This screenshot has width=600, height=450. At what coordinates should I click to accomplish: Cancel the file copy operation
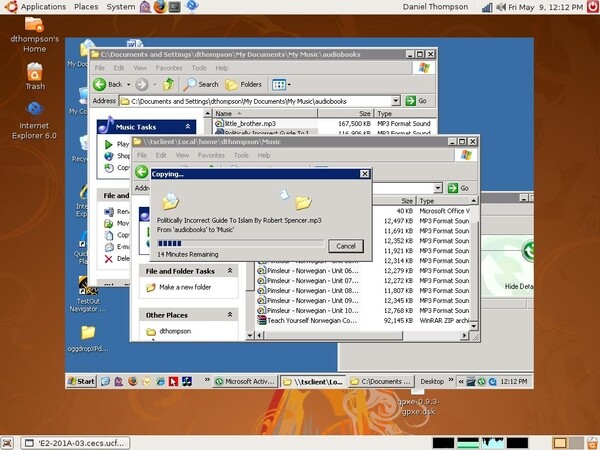pyautogui.click(x=345, y=245)
